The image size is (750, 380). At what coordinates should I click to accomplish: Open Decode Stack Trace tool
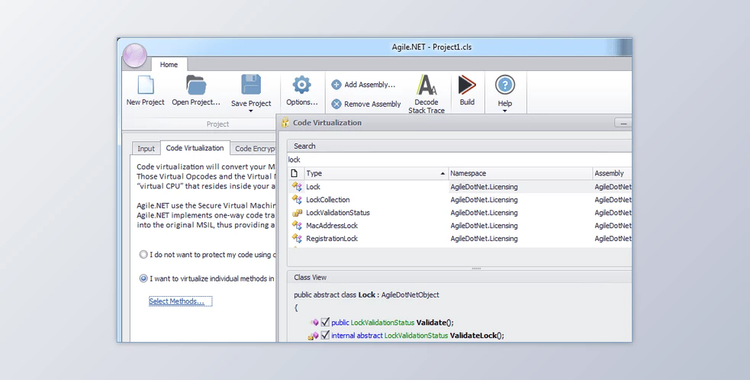click(x=427, y=94)
